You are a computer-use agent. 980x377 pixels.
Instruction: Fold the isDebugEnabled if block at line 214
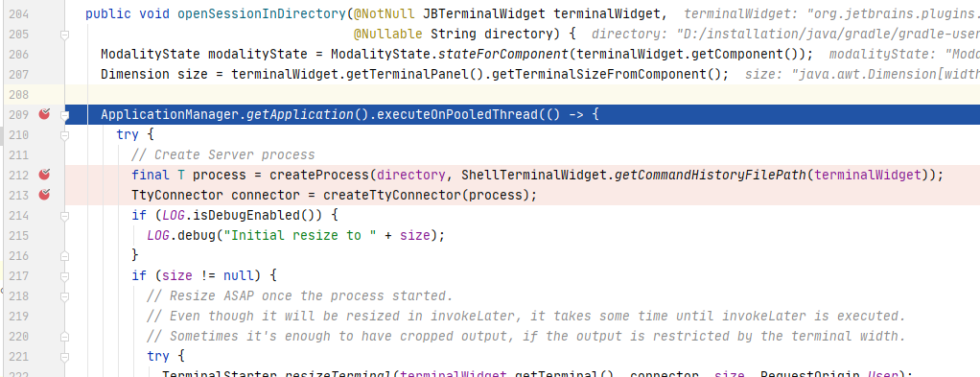[x=64, y=216]
